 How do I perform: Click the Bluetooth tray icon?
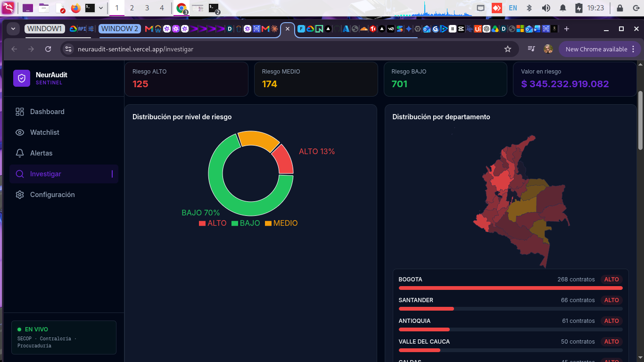(529, 8)
